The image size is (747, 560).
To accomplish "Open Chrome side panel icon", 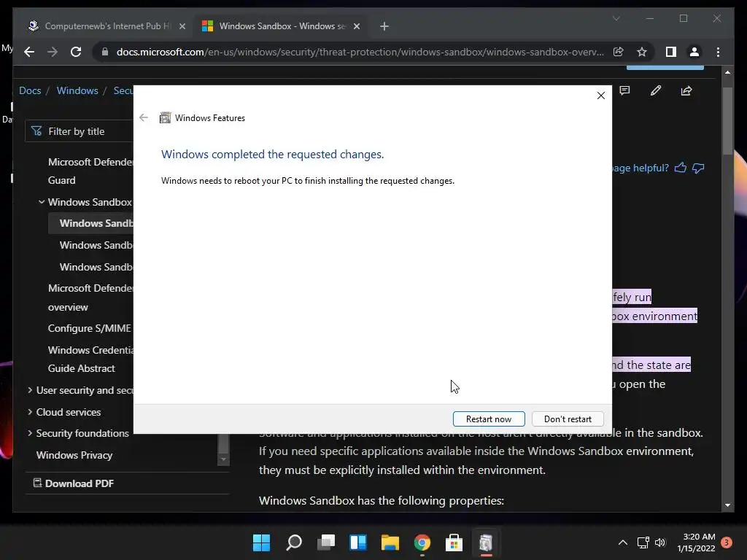I will [671, 52].
